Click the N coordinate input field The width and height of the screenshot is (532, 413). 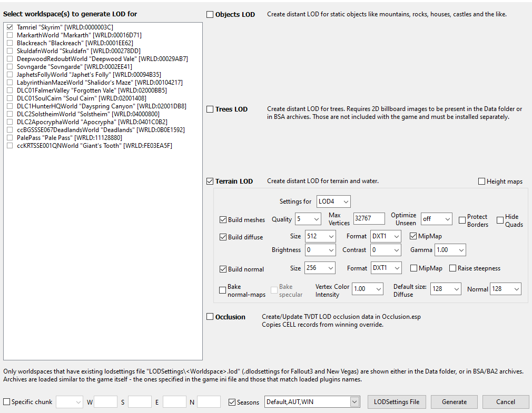tap(209, 402)
